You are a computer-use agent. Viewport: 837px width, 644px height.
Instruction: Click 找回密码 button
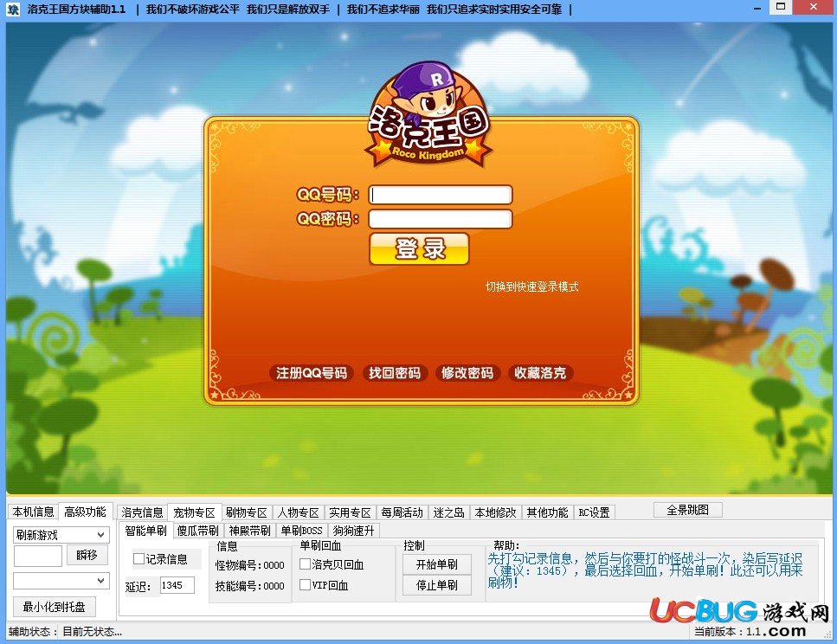coord(395,373)
